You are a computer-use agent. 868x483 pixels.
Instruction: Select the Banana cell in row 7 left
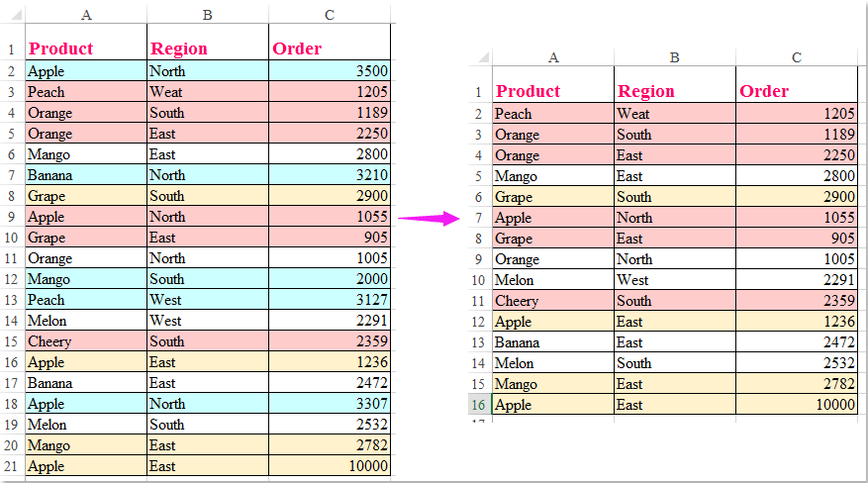pos(86,175)
